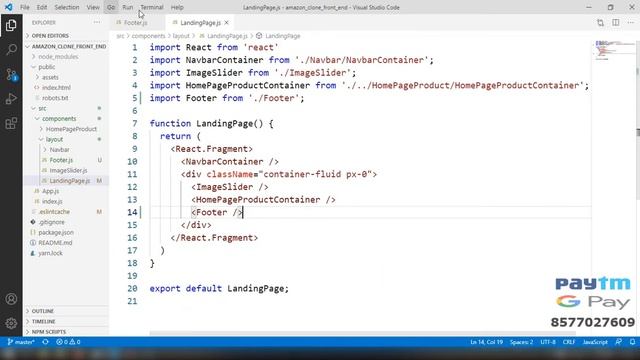The height and width of the screenshot is (360, 640).
Task: Collapse the components folder
Action: tap(59, 118)
